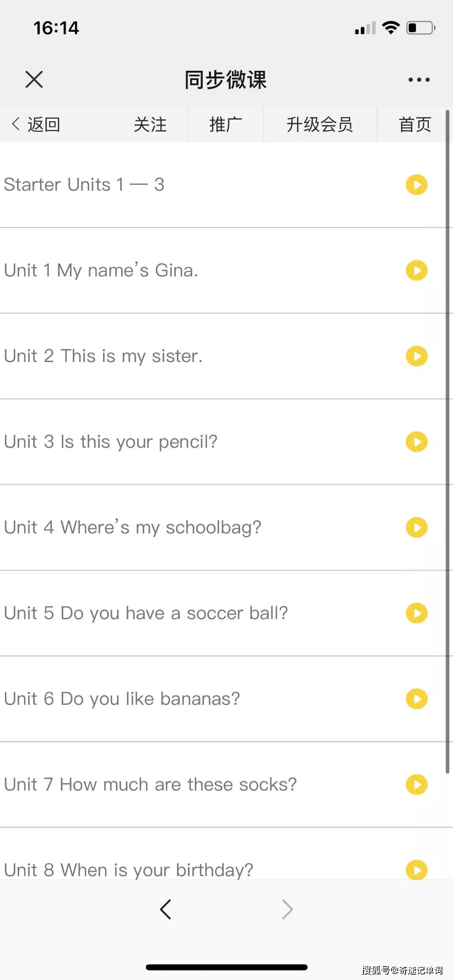Open the 推广 tab
This screenshot has height=980, width=453.
226,124
